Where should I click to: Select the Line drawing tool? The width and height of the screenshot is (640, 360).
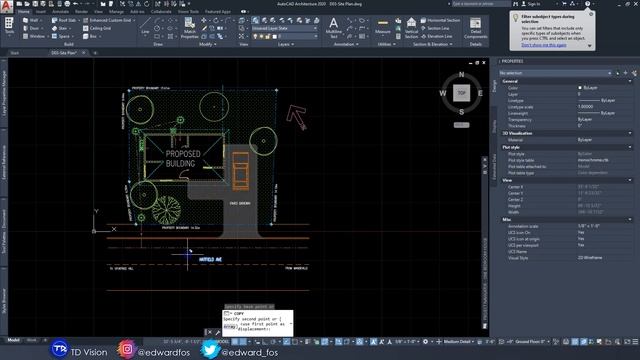145,26
